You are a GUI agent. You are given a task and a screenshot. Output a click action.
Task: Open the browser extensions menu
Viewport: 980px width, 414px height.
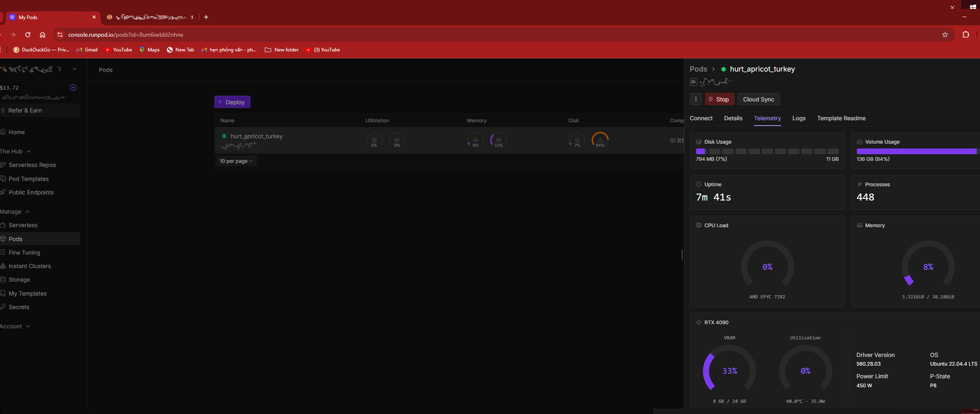(965, 35)
